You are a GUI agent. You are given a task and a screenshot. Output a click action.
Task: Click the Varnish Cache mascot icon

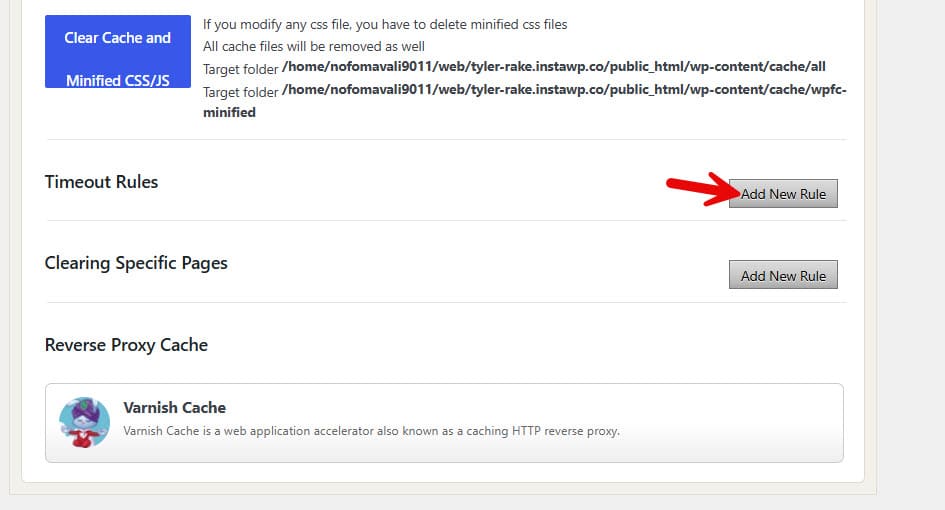(84, 422)
